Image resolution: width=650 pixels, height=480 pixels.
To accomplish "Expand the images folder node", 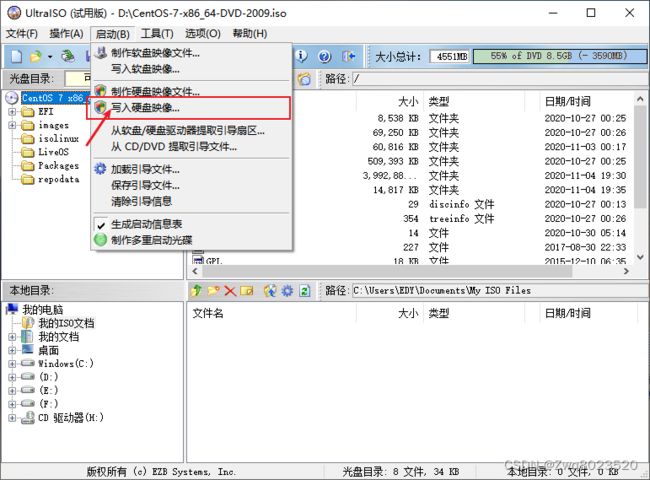I will click(x=12, y=125).
